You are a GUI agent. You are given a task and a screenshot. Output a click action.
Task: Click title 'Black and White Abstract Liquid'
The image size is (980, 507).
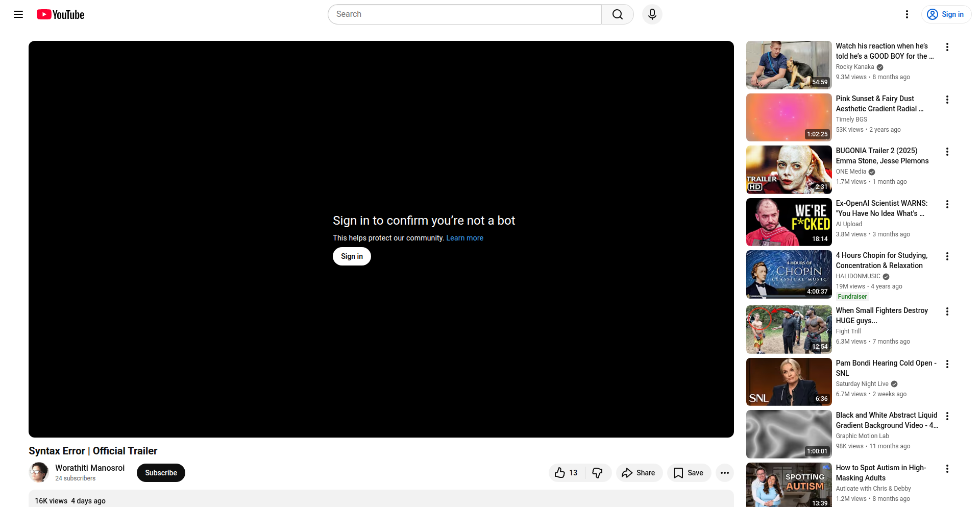coord(887,420)
